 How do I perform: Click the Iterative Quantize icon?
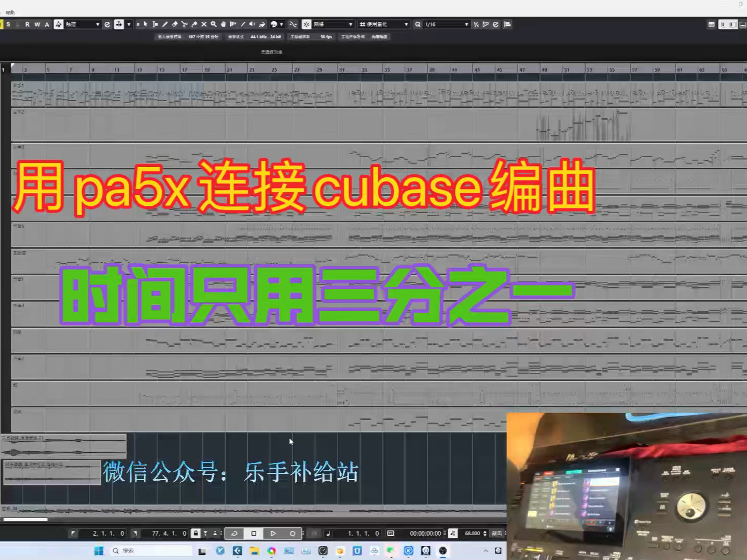click(476, 24)
